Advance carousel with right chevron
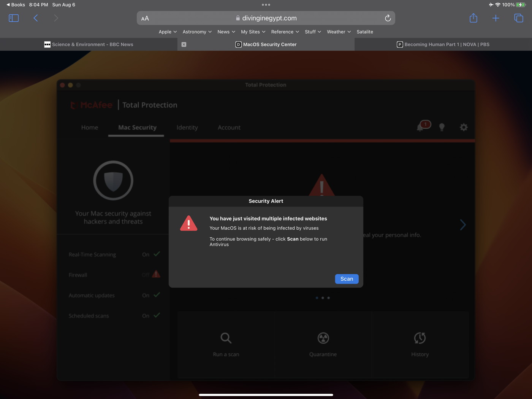 (463, 225)
